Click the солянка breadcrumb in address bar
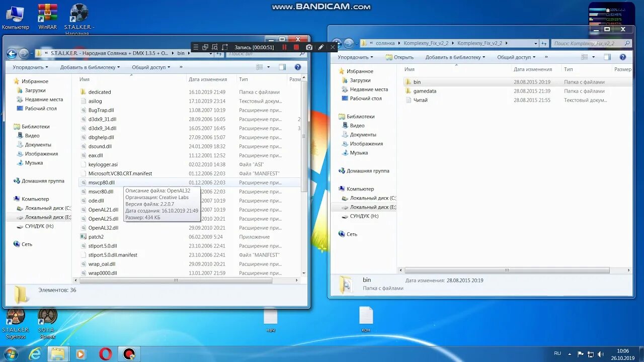This screenshot has height=362, width=644. pyautogui.click(x=385, y=43)
